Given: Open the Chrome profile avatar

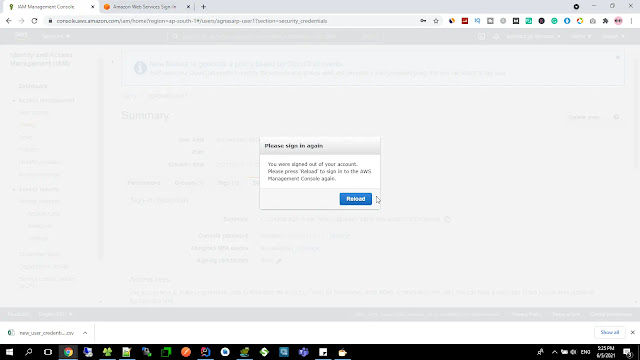Looking at the screenshot, I should (x=618, y=21).
